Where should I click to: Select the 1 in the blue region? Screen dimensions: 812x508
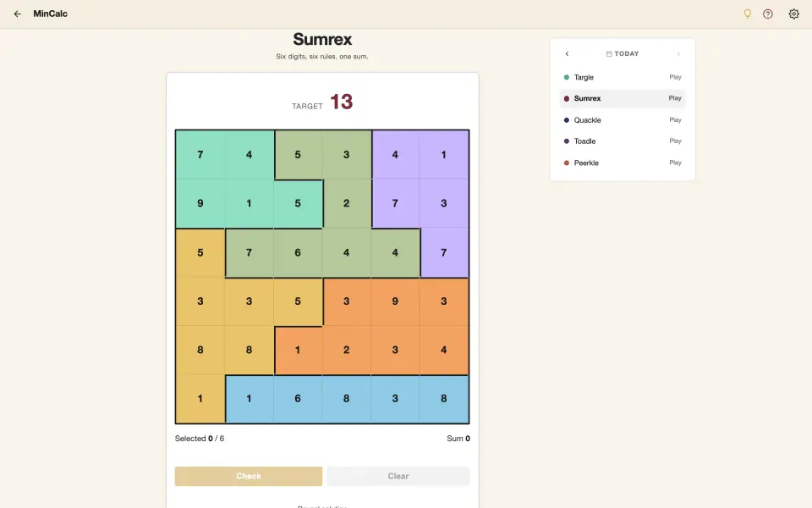tap(249, 399)
